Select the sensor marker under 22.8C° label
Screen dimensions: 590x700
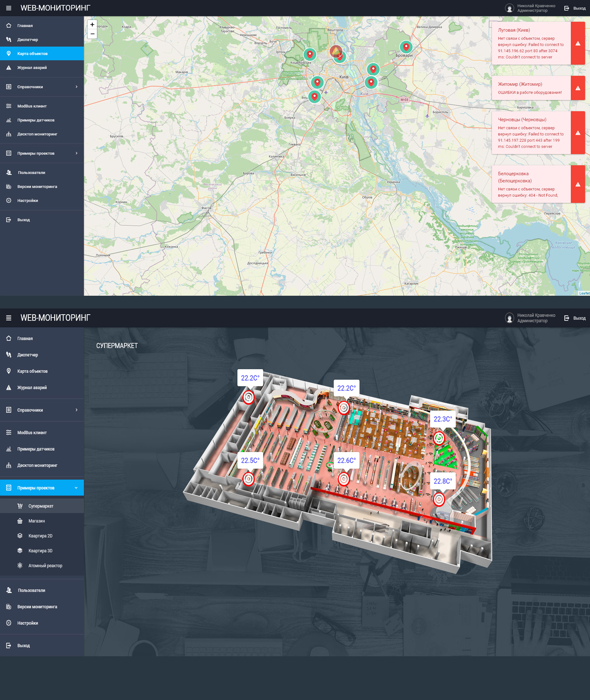(x=439, y=499)
